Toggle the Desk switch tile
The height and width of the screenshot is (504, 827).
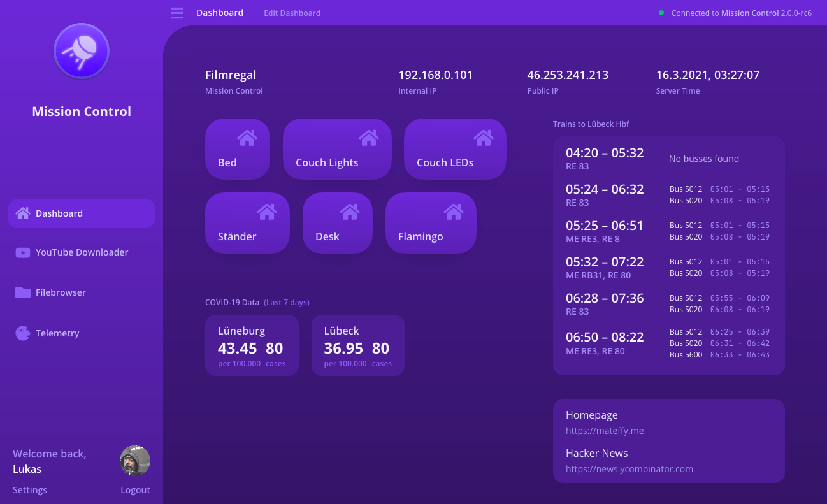pos(338,223)
